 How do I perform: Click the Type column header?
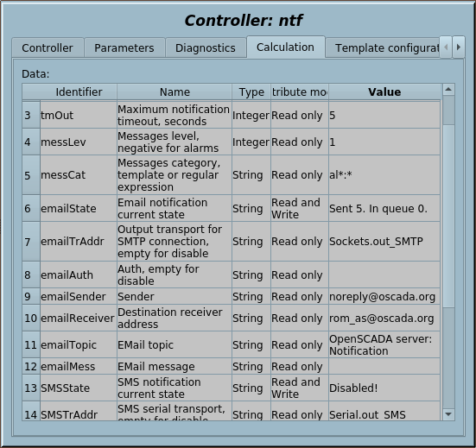[x=251, y=91]
